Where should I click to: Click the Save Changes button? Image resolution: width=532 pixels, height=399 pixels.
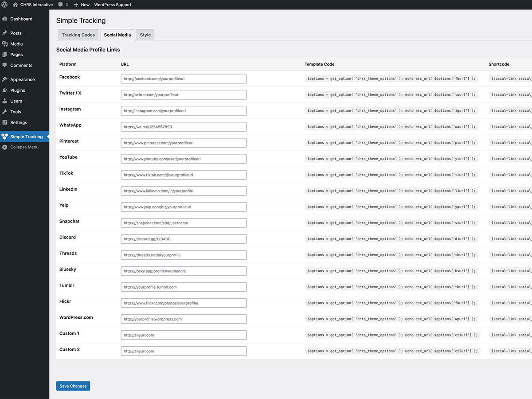[73, 386]
